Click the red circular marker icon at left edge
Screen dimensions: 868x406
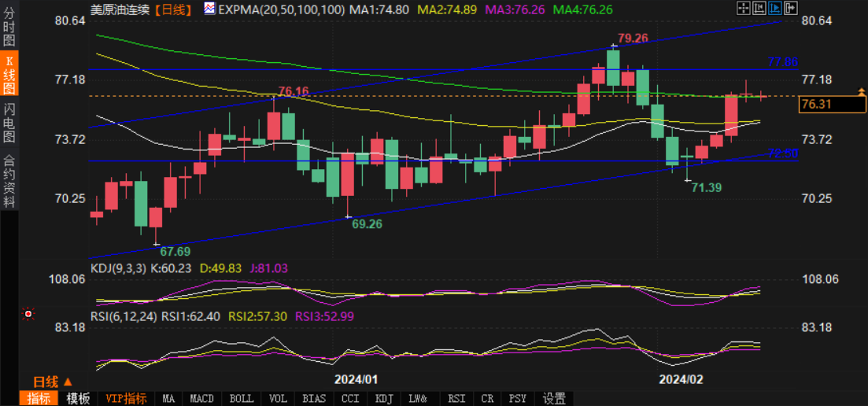pyautogui.click(x=28, y=314)
